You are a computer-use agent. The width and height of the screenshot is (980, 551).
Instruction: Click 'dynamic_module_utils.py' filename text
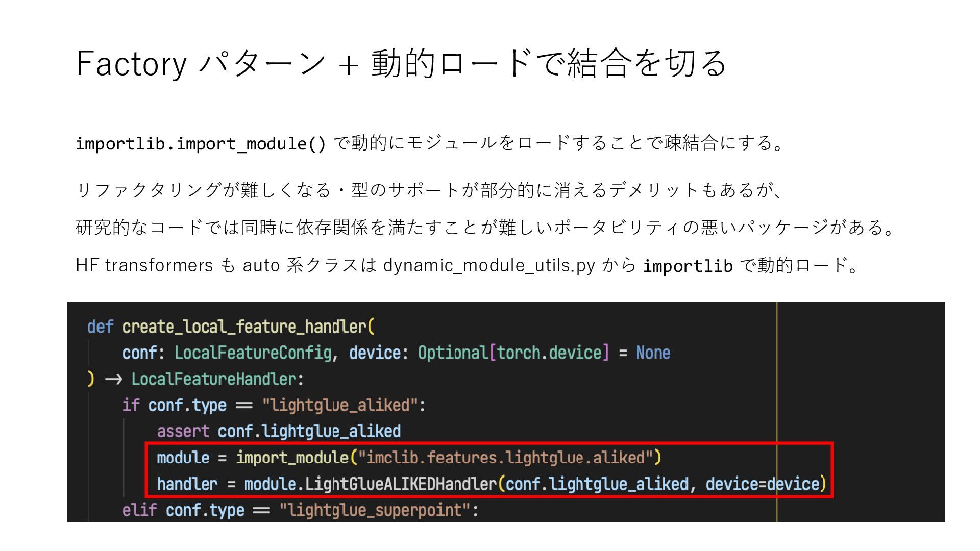click(x=489, y=266)
